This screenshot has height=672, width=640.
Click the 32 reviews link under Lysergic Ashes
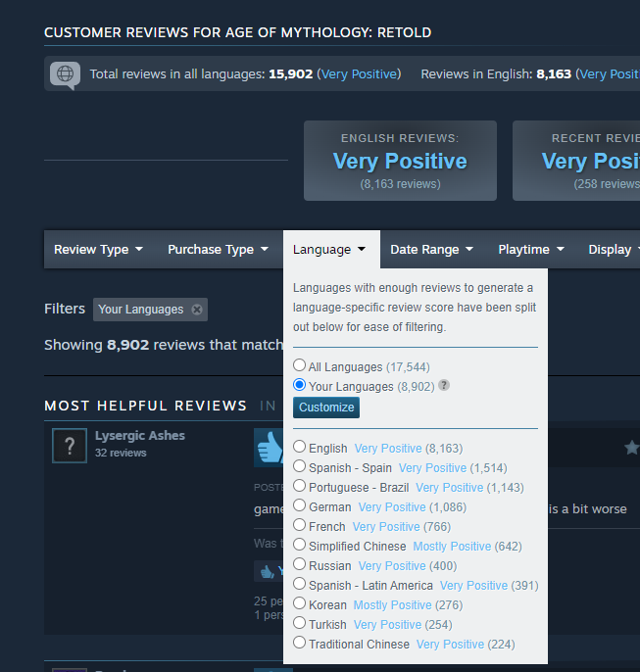pos(121,453)
